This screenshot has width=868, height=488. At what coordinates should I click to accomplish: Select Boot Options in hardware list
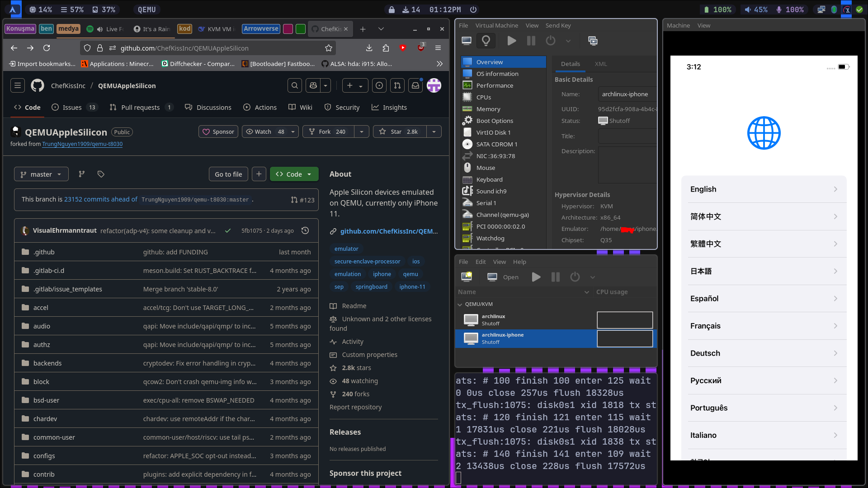point(503,121)
